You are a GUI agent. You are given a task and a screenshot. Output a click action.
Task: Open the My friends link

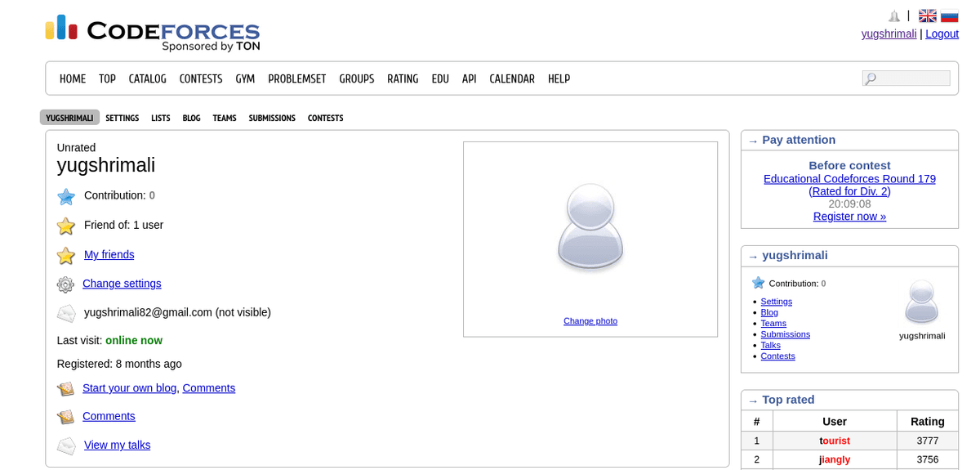pos(109,254)
